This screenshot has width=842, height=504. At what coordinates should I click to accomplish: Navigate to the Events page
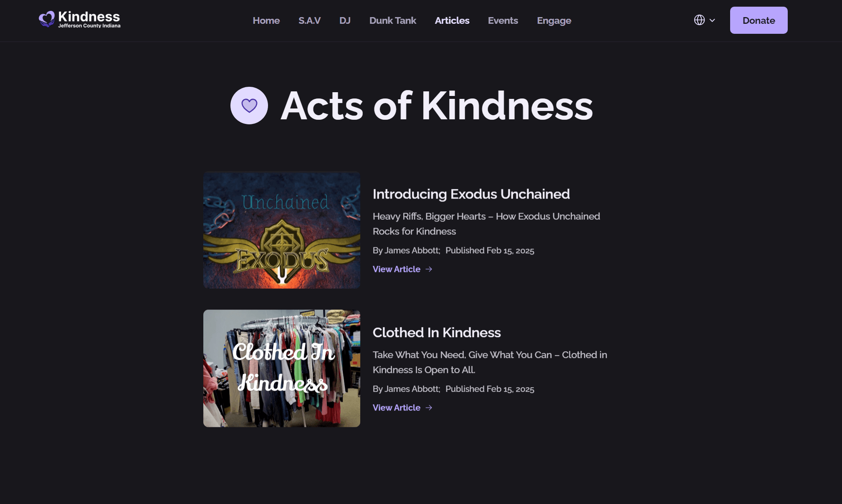click(x=503, y=20)
